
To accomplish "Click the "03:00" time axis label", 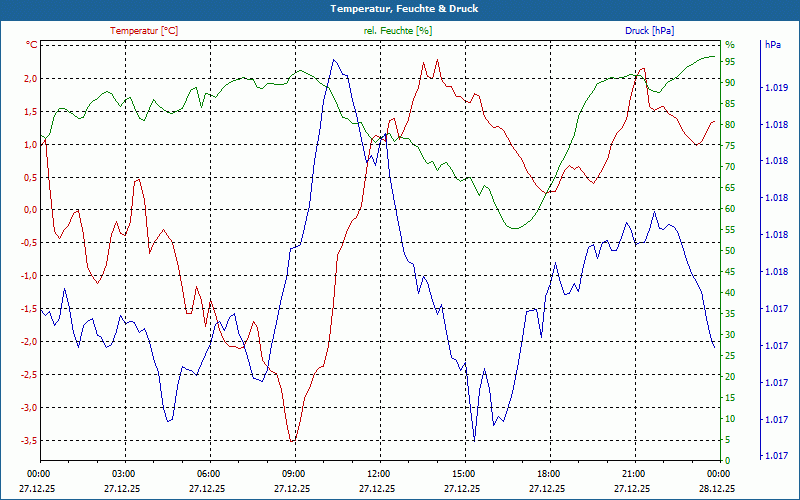I will (x=123, y=473).
